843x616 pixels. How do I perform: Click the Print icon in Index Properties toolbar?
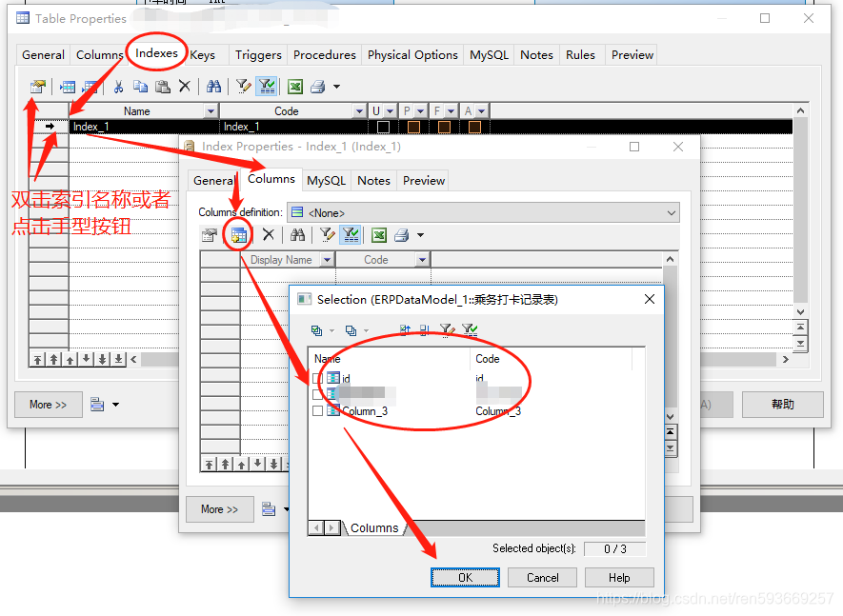[402, 235]
